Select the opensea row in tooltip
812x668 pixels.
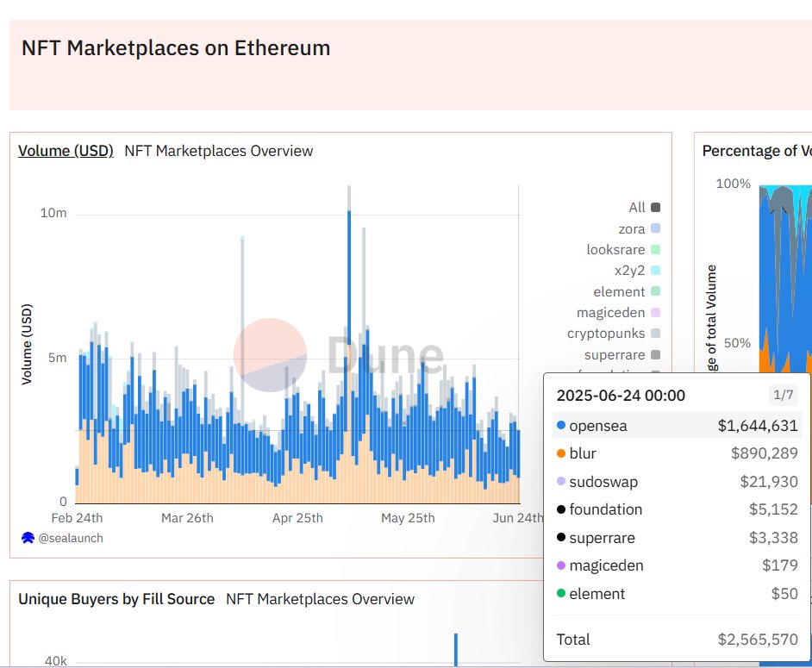(x=677, y=426)
